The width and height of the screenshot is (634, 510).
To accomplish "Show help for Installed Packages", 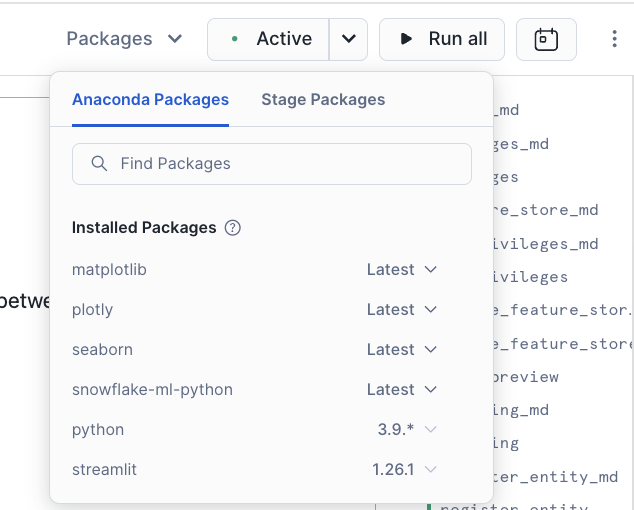I will (x=232, y=228).
